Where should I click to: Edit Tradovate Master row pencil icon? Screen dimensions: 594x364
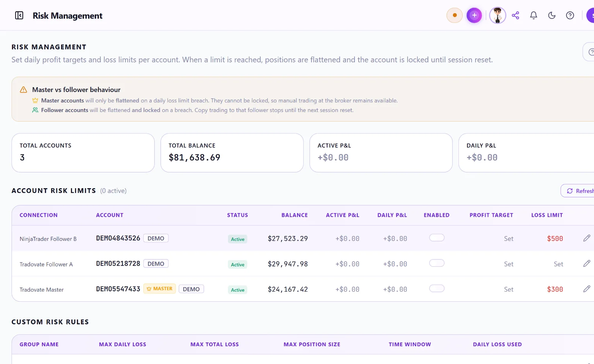tap(587, 289)
